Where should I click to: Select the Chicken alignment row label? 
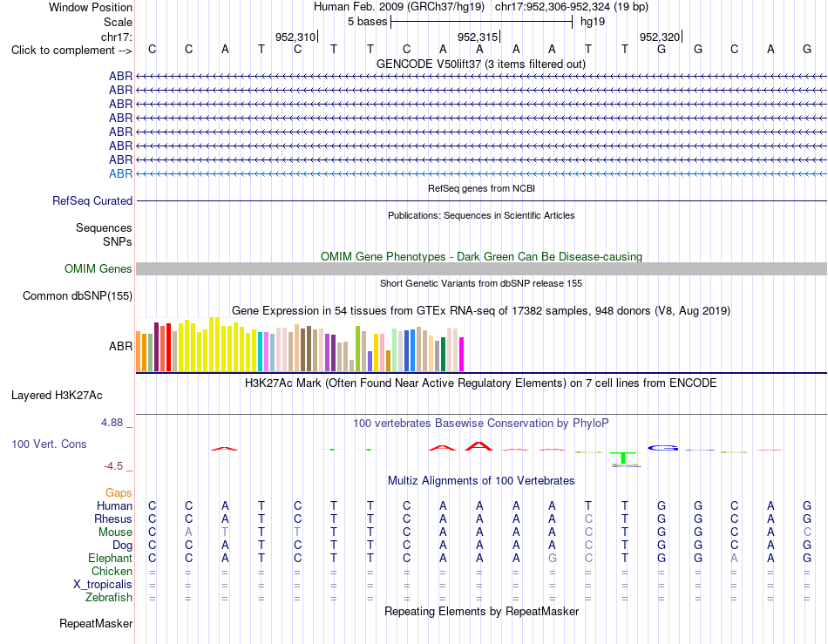point(112,572)
